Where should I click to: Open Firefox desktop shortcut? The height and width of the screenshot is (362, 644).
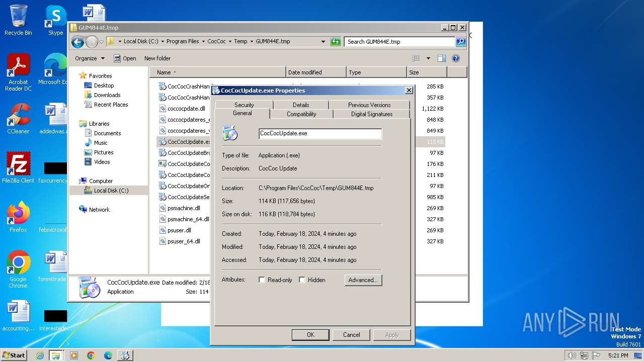[x=18, y=217]
